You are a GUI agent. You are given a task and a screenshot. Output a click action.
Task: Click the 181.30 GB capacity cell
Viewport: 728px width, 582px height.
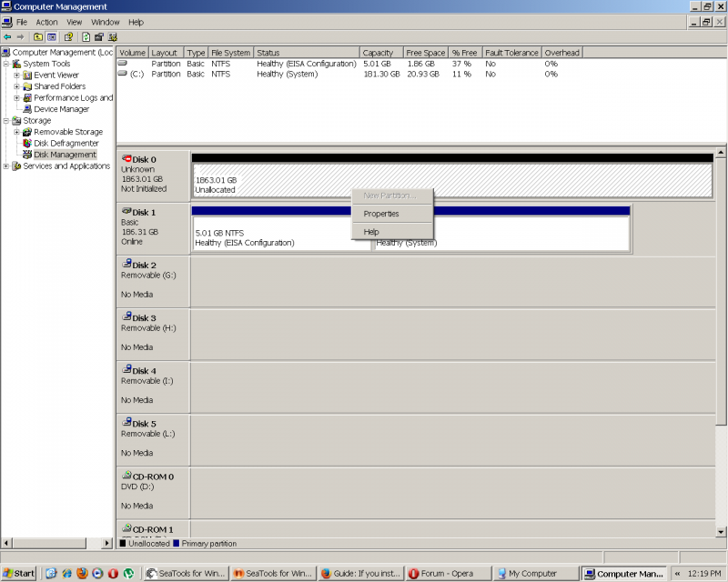click(381, 74)
